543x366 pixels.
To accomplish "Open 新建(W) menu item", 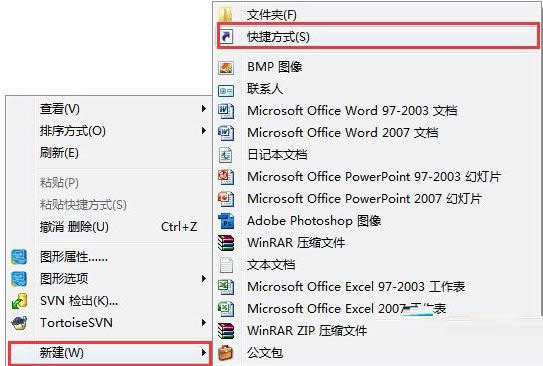I will click(109, 353).
